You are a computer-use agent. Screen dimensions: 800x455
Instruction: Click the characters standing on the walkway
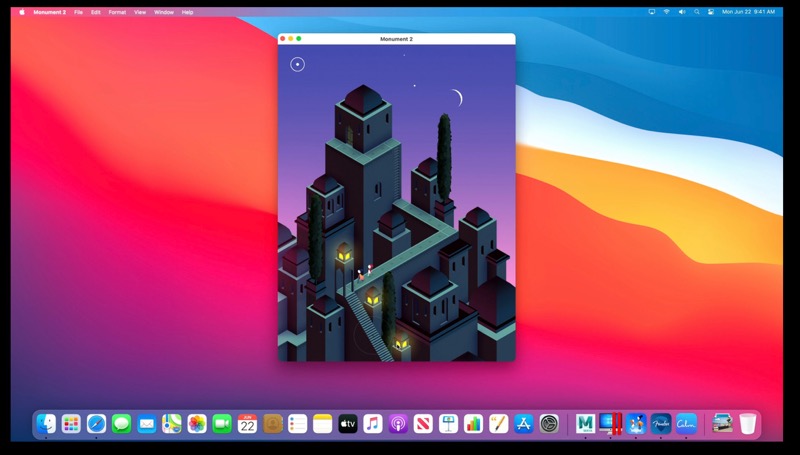click(x=364, y=273)
